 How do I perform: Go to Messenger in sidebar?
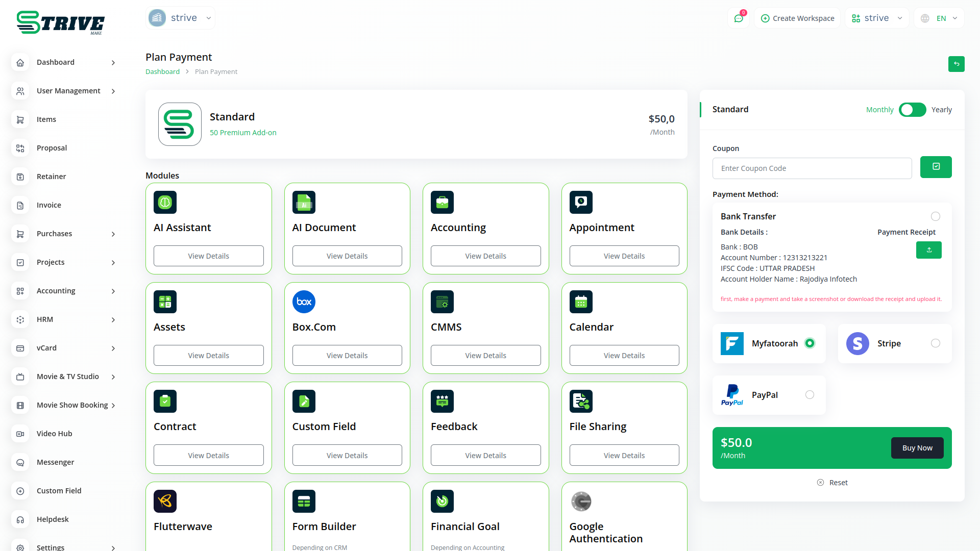(x=55, y=462)
